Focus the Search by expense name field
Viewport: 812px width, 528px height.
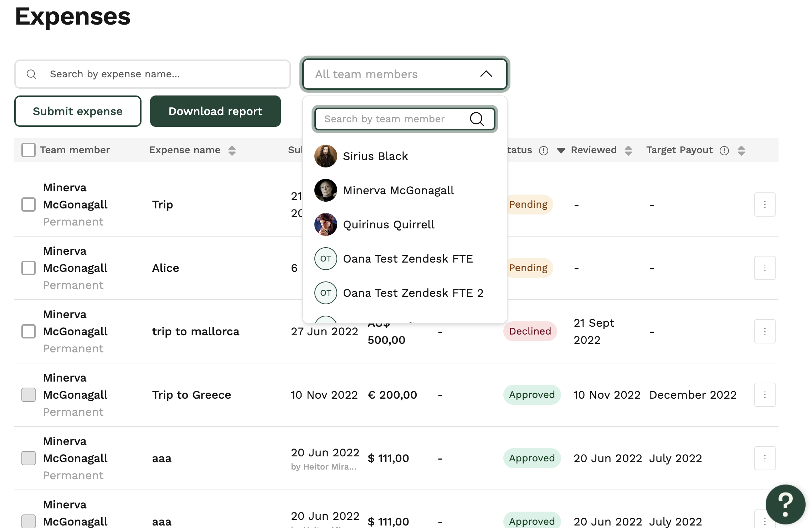tap(153, 74)
